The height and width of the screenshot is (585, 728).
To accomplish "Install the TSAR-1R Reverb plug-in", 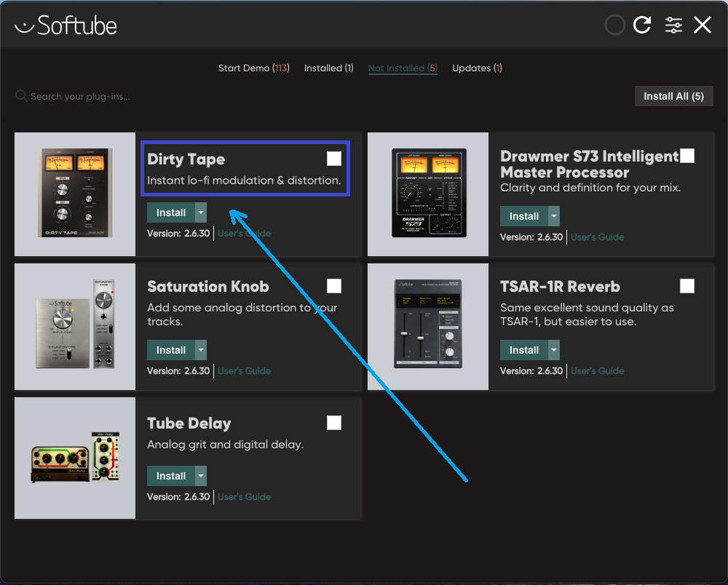I will tap(523, 350).
